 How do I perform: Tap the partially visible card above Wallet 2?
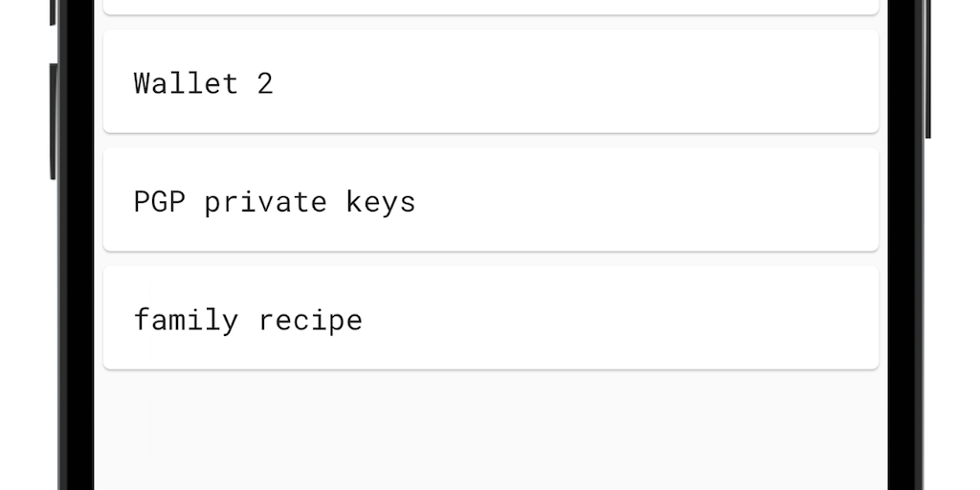[490, 7]
